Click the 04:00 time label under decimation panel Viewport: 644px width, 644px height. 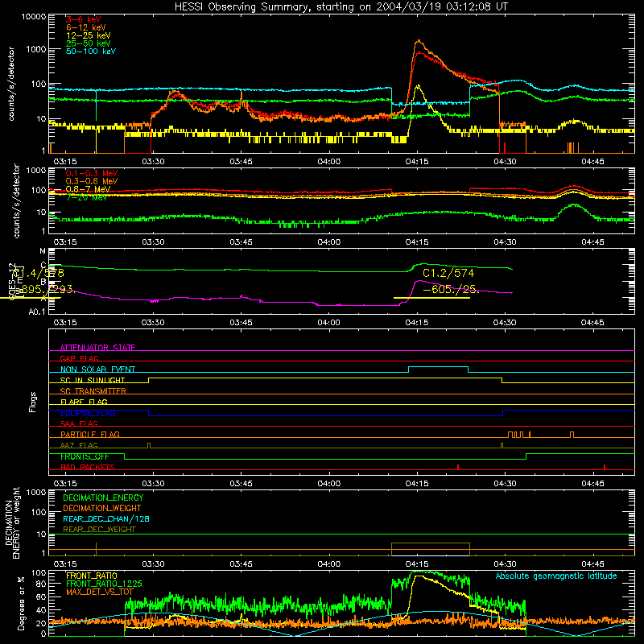(x=329, y=564)
